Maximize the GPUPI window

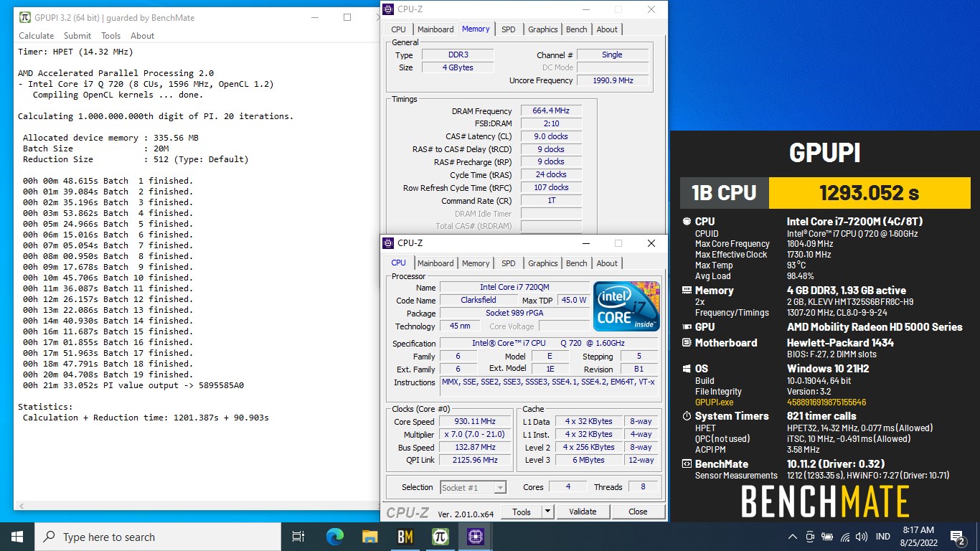[x=347, y=17]
